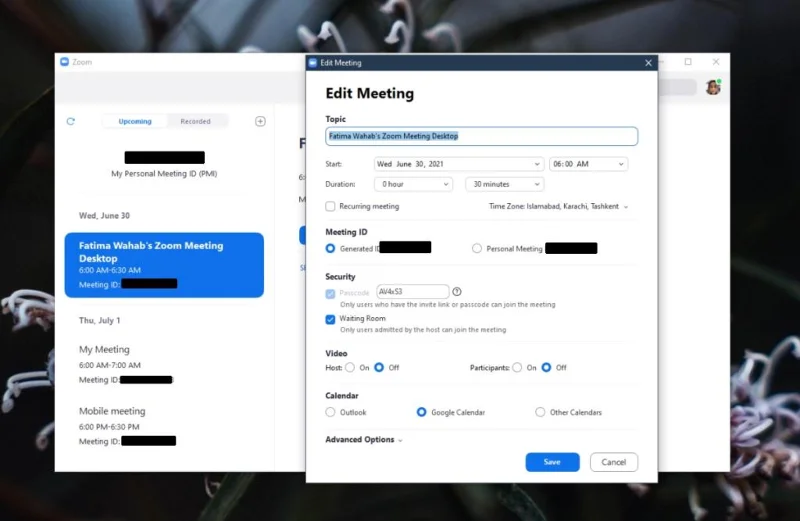Viewport: 800px width, 521px height.
Task: Open the duration hour dropdown
Action: pos(413,184)
